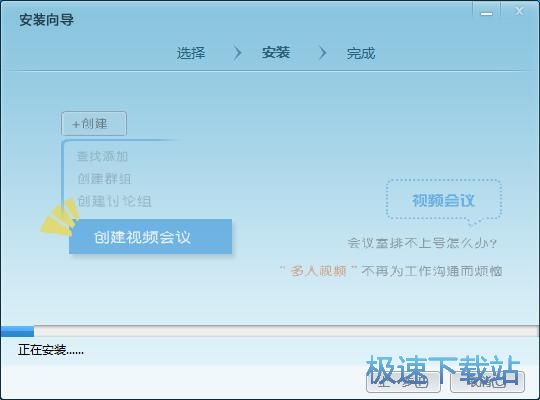Click the +创建 button in the preview
This screenshot has height=400, width=540.
coord(94,123)
